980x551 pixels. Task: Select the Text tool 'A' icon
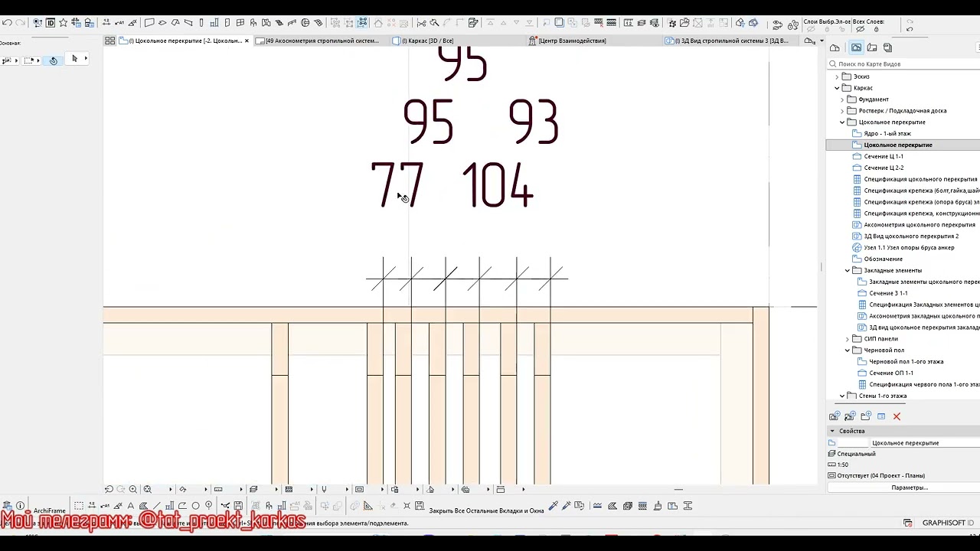click(130, 506)
